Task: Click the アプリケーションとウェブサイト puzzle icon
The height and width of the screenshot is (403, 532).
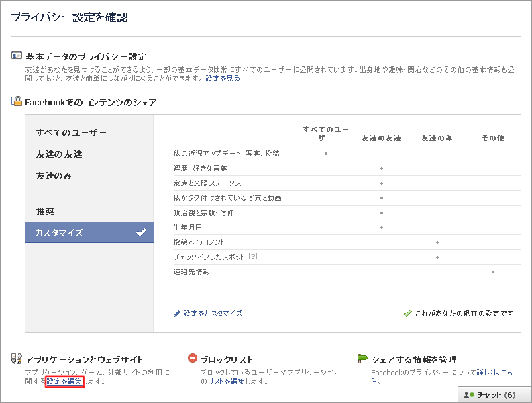Action: 17,359
